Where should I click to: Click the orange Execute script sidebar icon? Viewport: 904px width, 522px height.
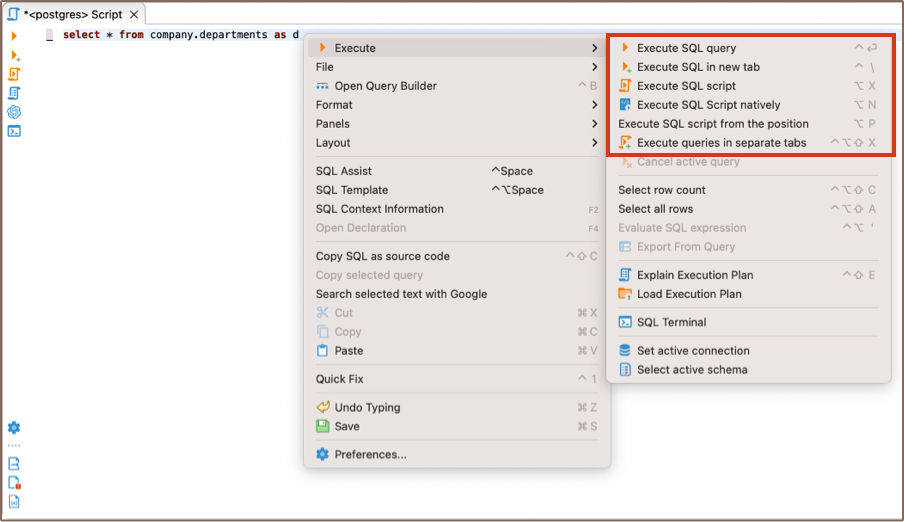click(14, 74)
